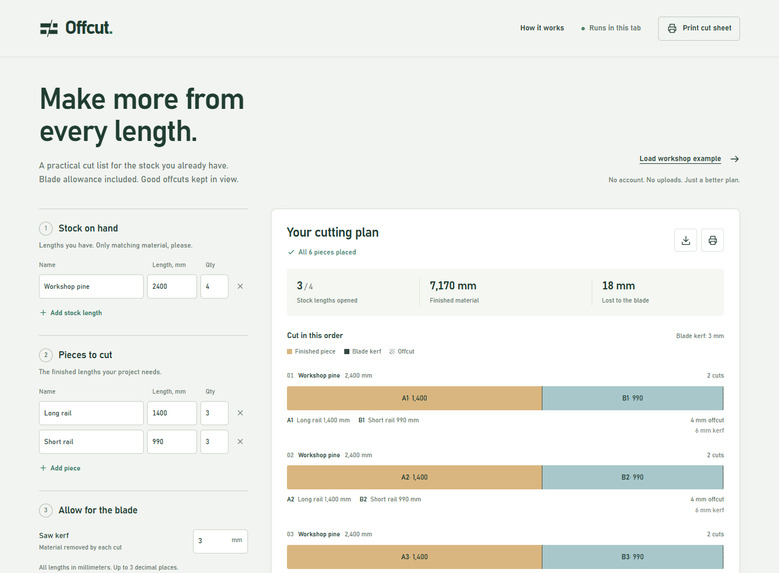Click the Offcut legend swatch
The width and height of the screenshot is (779, 573).
tap(392, 351)
